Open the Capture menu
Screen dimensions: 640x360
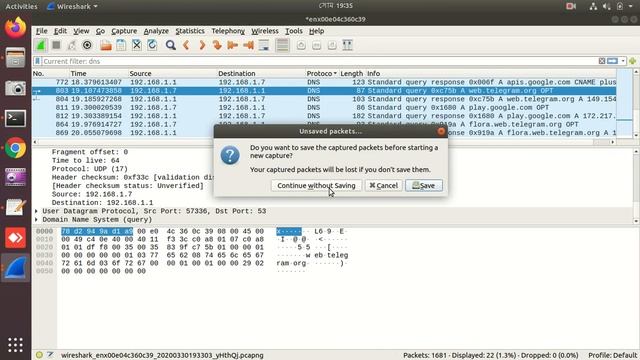(124, 31)
